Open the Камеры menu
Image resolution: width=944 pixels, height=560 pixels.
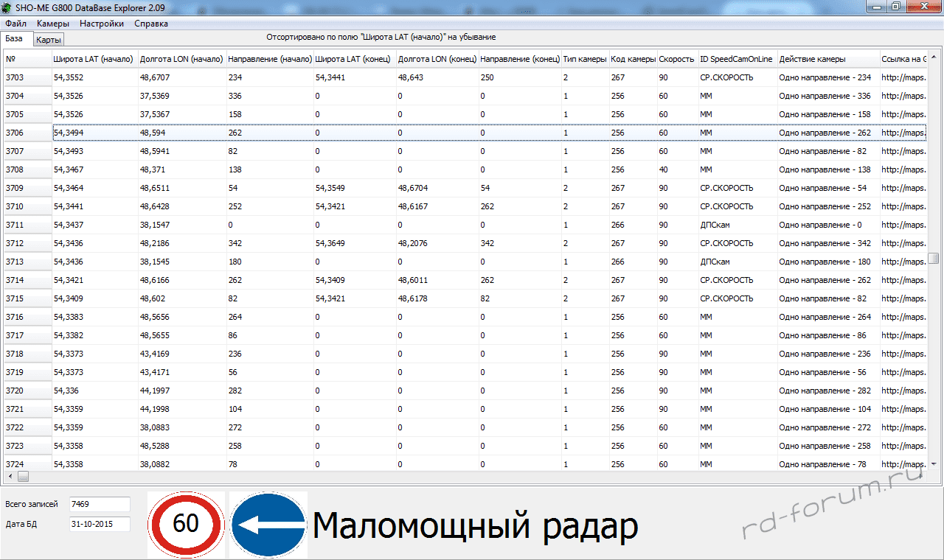click(x=53, y=24)
